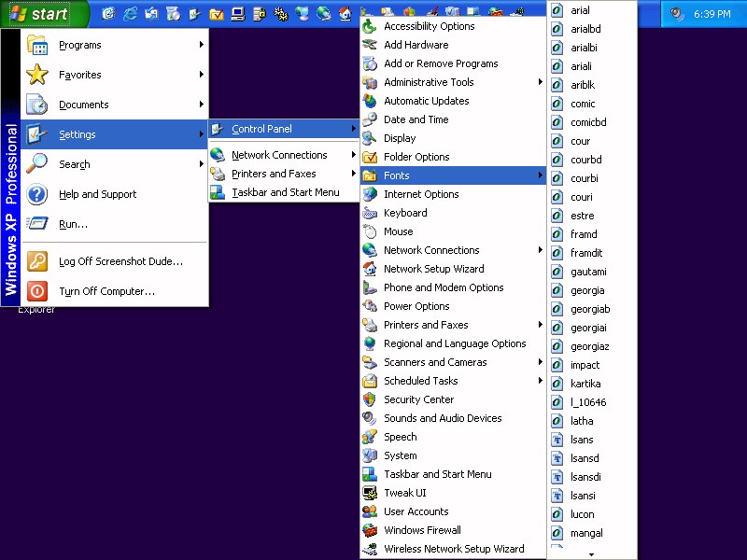
Task: Select Folder Options in Control Panel menu
Action: [416, 157]
